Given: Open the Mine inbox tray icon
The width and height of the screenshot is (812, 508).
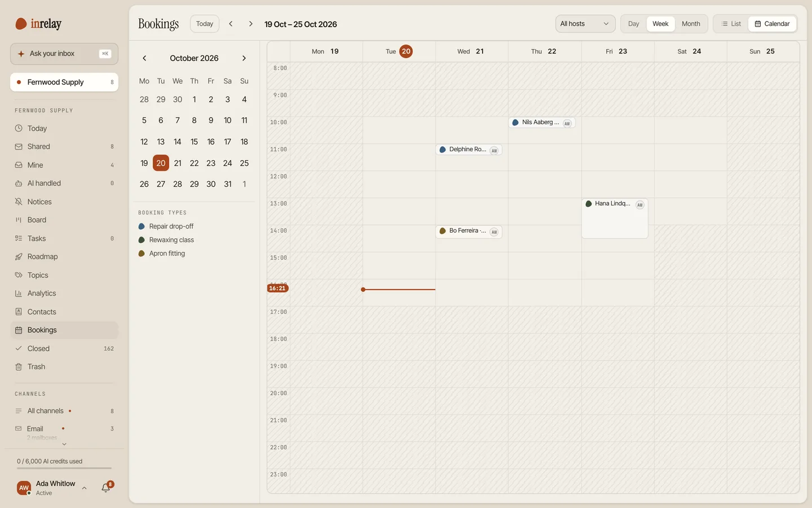Looking at the screenshot, I should click(x=19, y=165).
